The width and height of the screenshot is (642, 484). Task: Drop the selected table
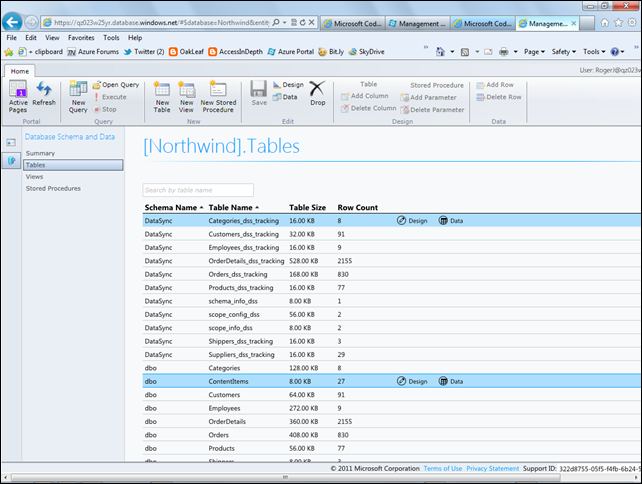pos(317,92)
